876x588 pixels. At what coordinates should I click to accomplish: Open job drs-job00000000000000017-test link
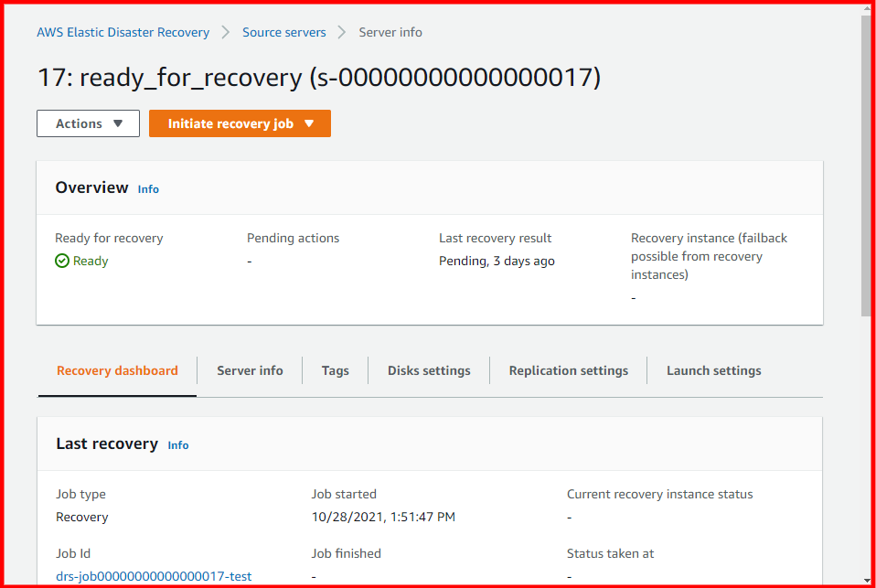point(154,576)
